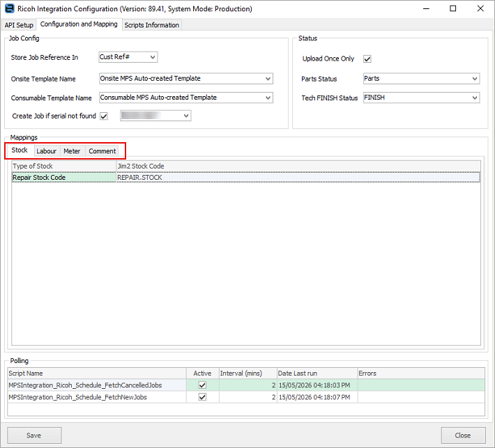Click the Type of Stock column header
Image resolution: width=495 pixels, height=448 pixels.
[x=64, y=166]
